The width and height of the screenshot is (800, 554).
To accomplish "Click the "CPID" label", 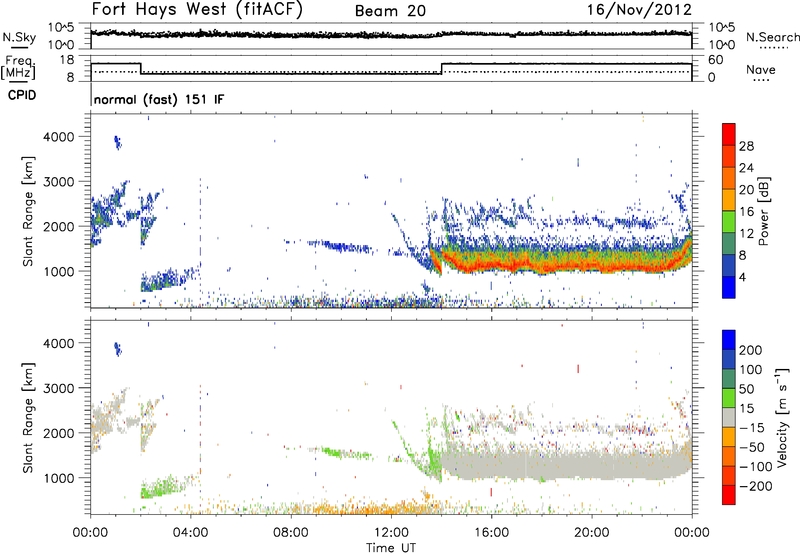I will 22,95.
